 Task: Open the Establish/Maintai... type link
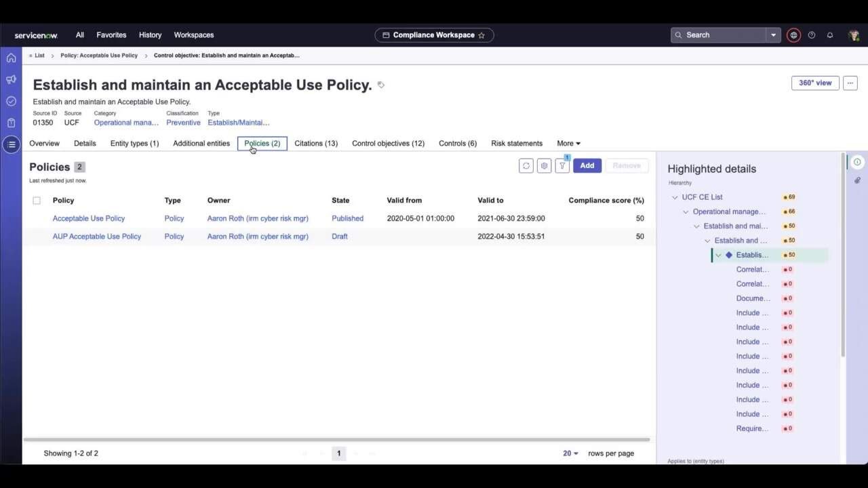(239, 123)
